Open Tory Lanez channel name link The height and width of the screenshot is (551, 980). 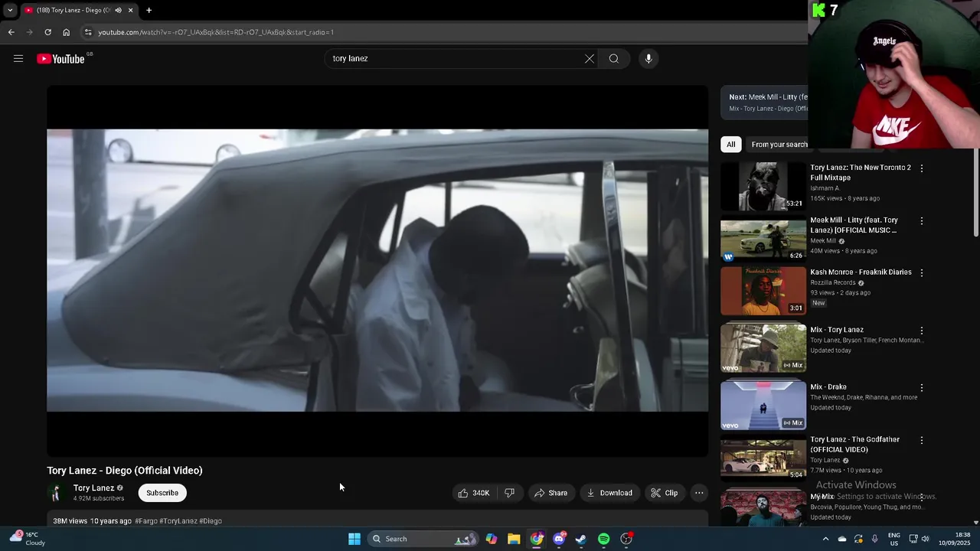pyautogui.click(x=93, y=488)
